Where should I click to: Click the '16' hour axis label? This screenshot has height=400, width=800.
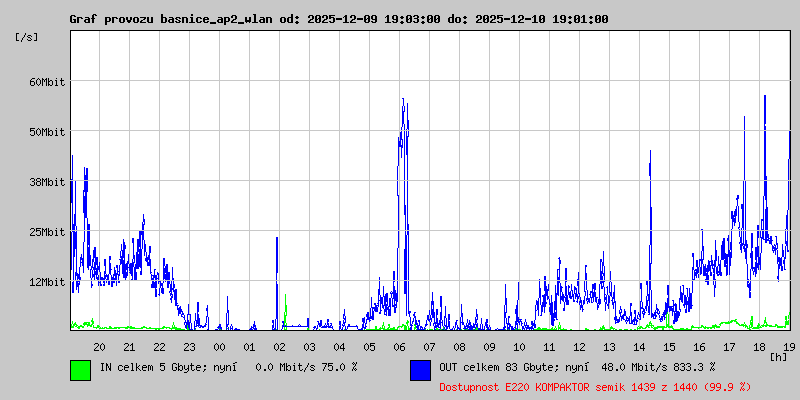699,347
